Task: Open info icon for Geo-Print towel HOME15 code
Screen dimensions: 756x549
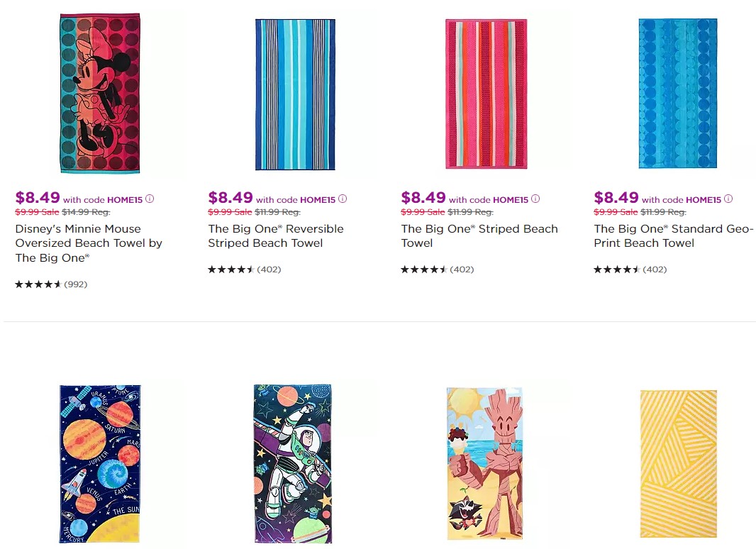Action: (728, 199)
